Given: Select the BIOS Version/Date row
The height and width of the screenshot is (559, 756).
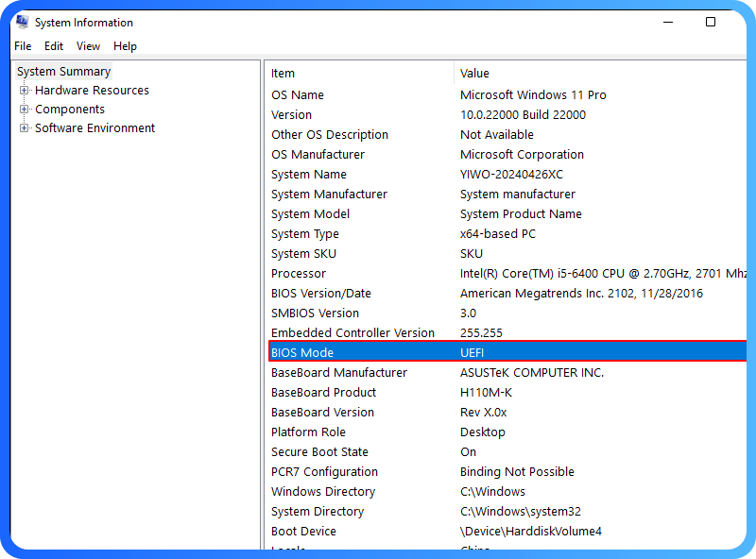Looking at the screenshot, I should tap(507, 293).
